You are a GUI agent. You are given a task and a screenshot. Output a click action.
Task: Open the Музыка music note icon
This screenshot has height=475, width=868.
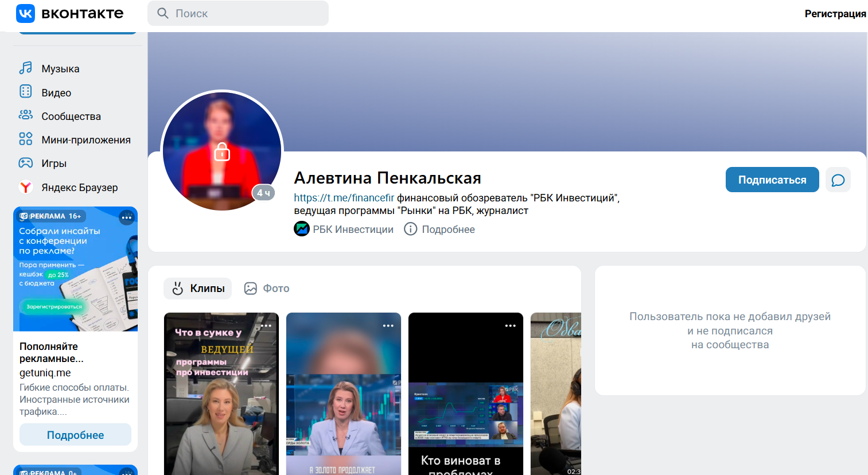(x=26, y=68)
